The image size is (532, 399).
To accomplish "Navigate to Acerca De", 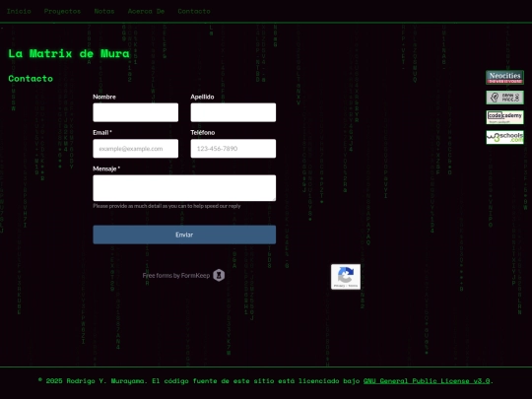I will 146,11.
